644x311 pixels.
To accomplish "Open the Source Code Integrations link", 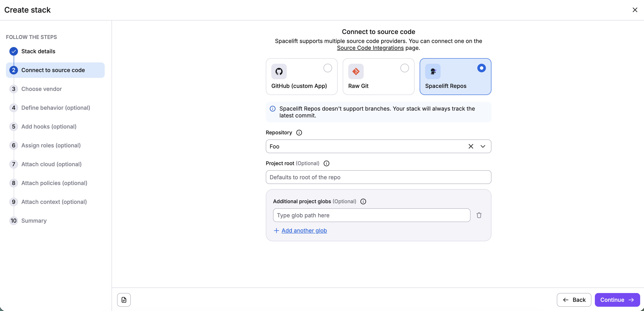I will tap(370, 48).
